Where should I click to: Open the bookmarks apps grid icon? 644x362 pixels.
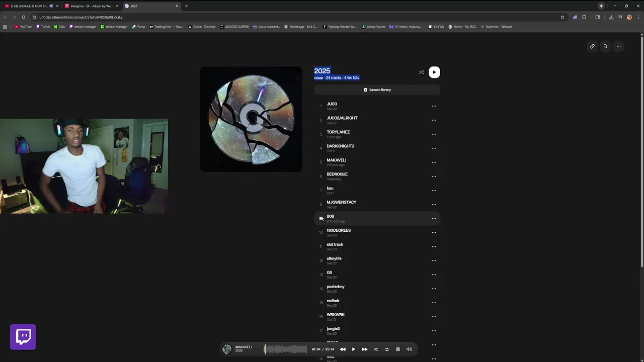tap(5, 27)
